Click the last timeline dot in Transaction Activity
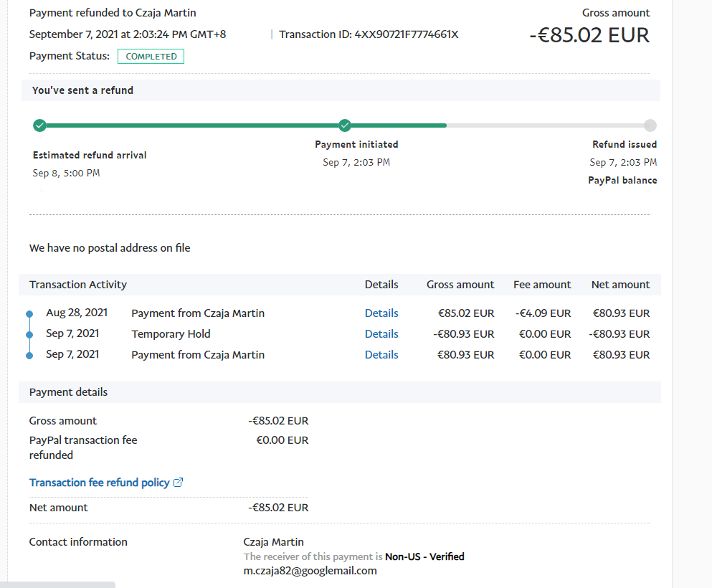712x588 pixels. [29, 355]
